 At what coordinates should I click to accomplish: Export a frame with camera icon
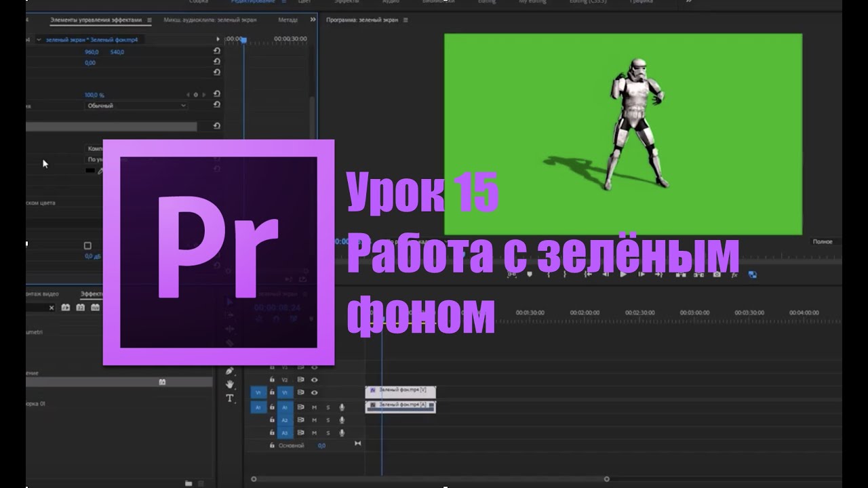(717, 274)
